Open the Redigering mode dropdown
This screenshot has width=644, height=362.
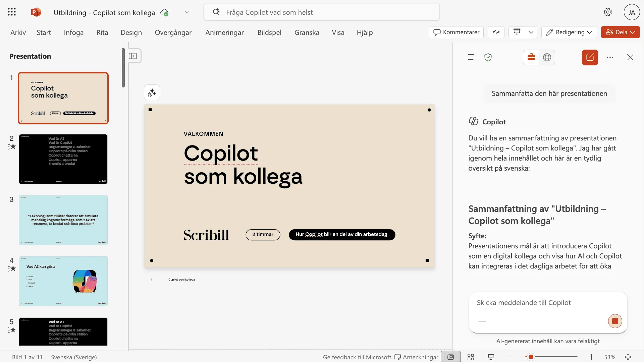(x=569, y=32)
